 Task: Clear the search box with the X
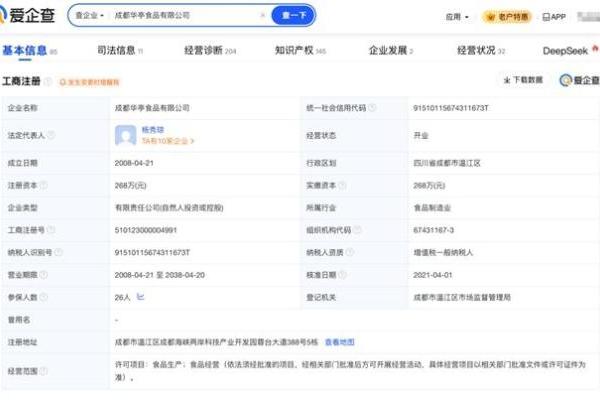click(262, 15)
